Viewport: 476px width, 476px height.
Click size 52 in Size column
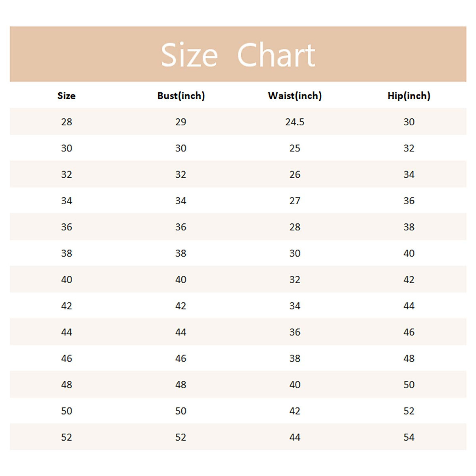pyautogui.click(x=67, y=437)
